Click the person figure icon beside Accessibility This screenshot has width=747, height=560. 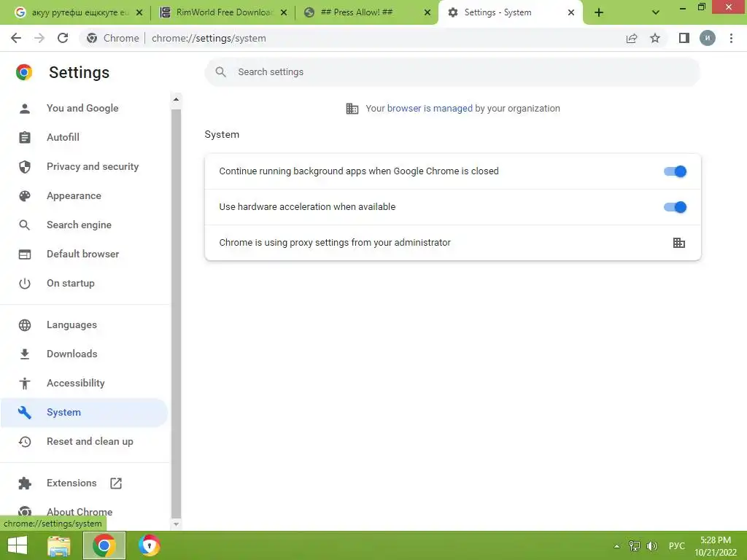coord(25,384)
